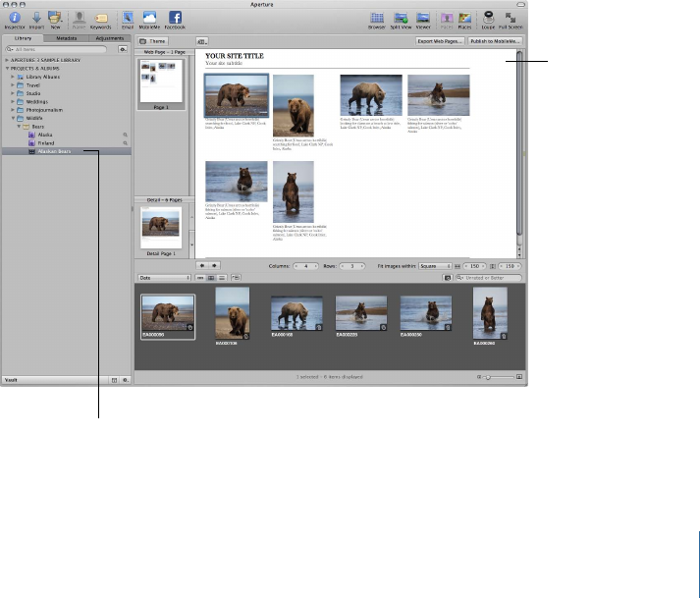700x598 pixels.
Task: Click in the All Items library search field
Action: tap(56, 49)
